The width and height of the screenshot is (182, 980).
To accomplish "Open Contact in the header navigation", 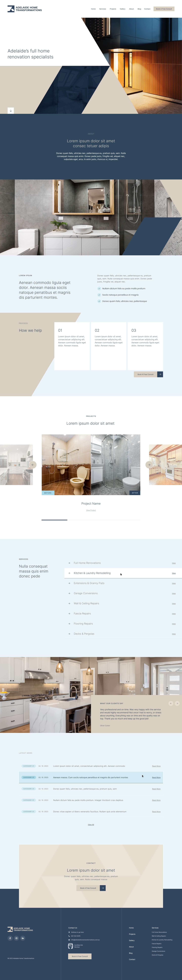I will click(x=147, y=9).
